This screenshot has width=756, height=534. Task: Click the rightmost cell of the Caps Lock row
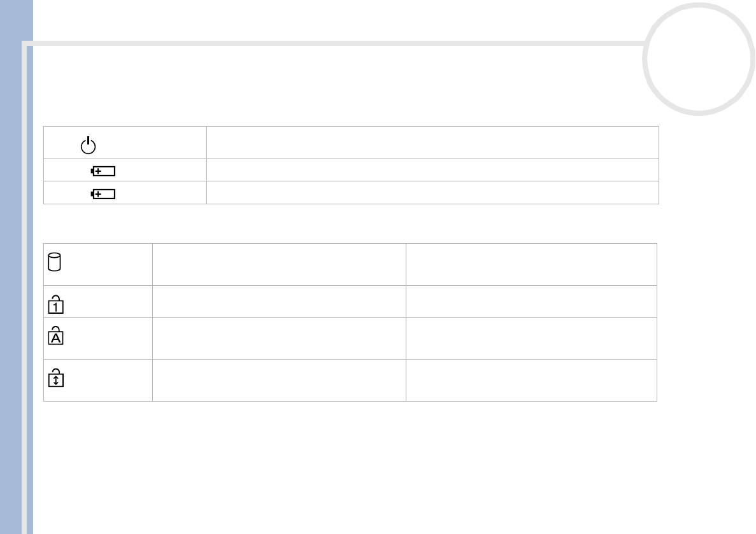pyautogui.click(x=531, y=338)
